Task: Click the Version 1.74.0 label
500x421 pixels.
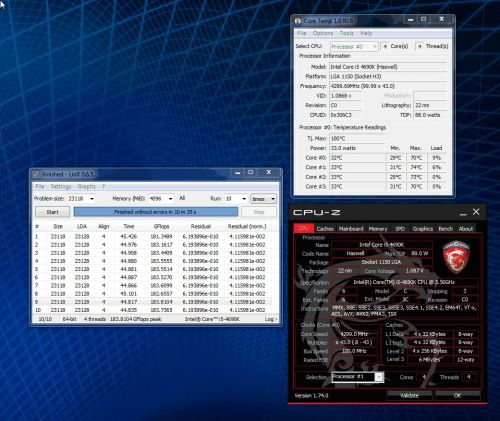Action: pos(311,396)
